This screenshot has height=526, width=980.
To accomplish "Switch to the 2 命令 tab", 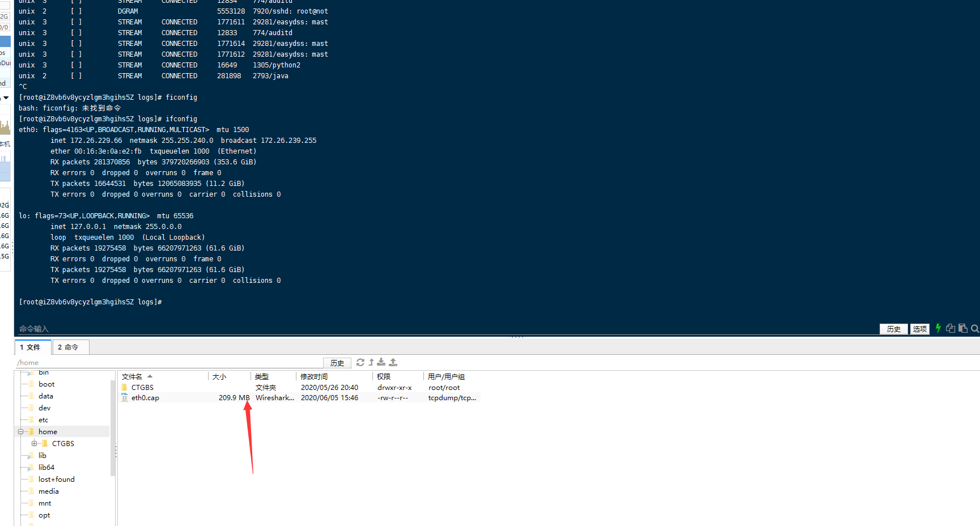I will point(70,347).
